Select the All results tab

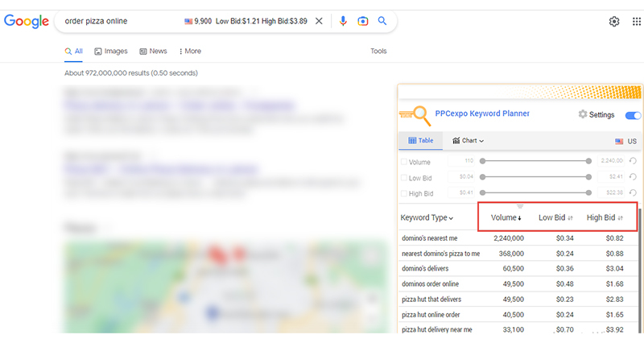coord(73,51)
